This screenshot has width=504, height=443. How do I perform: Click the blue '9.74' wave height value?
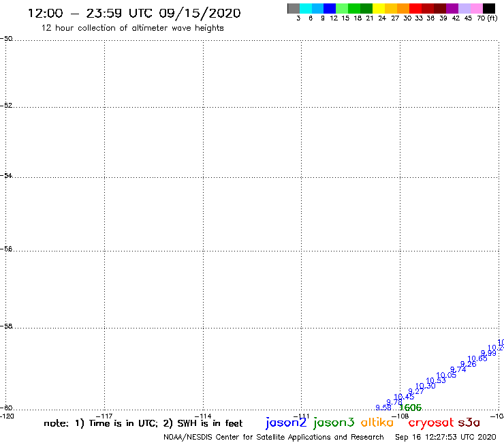pyautogui.click(x=458, y=369)
